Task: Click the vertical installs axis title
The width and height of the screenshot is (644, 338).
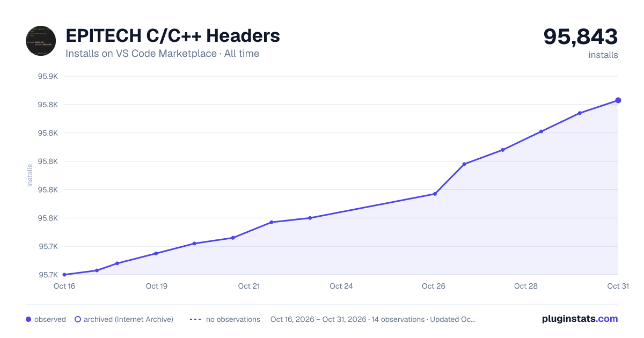Action: pos(30,175)
